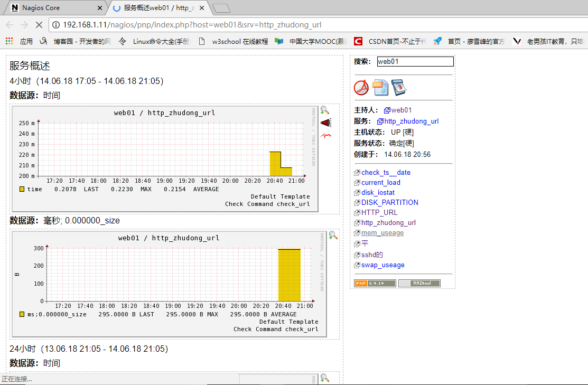Click the 24小时 time range heading

click(89, 349)
